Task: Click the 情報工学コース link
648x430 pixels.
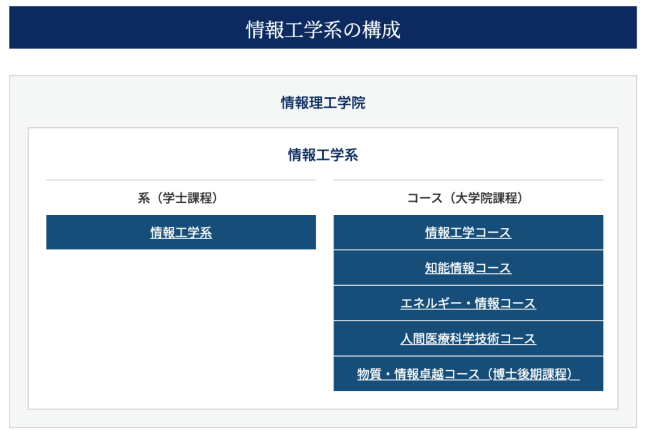Action: pyautogui.click(x=468, y=233)
